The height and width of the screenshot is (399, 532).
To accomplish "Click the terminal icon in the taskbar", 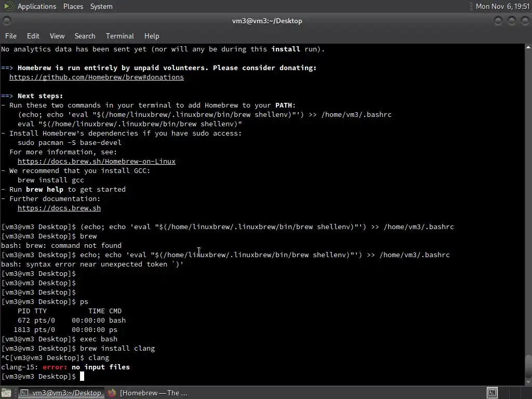I will click(24, 393).
